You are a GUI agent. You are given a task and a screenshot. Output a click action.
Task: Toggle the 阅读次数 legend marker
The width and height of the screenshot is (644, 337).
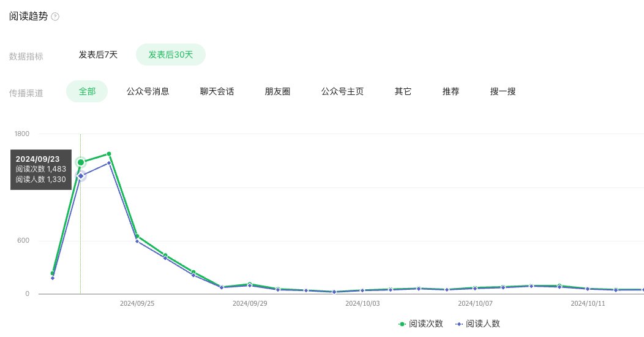click(402, 324)
